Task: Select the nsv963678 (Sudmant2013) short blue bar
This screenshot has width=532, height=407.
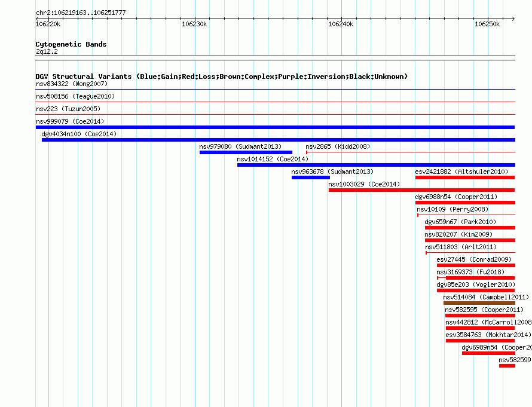Action: [311, 178]
